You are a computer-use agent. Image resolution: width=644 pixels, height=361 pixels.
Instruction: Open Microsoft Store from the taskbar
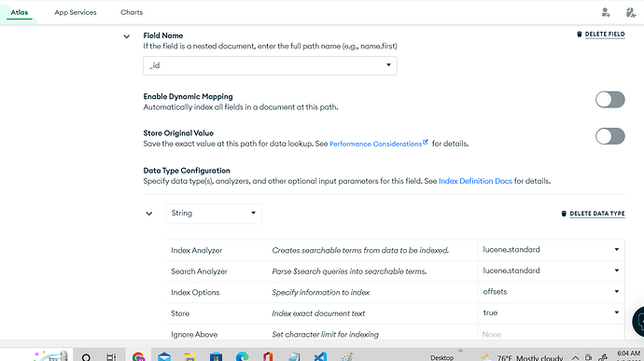216,356
